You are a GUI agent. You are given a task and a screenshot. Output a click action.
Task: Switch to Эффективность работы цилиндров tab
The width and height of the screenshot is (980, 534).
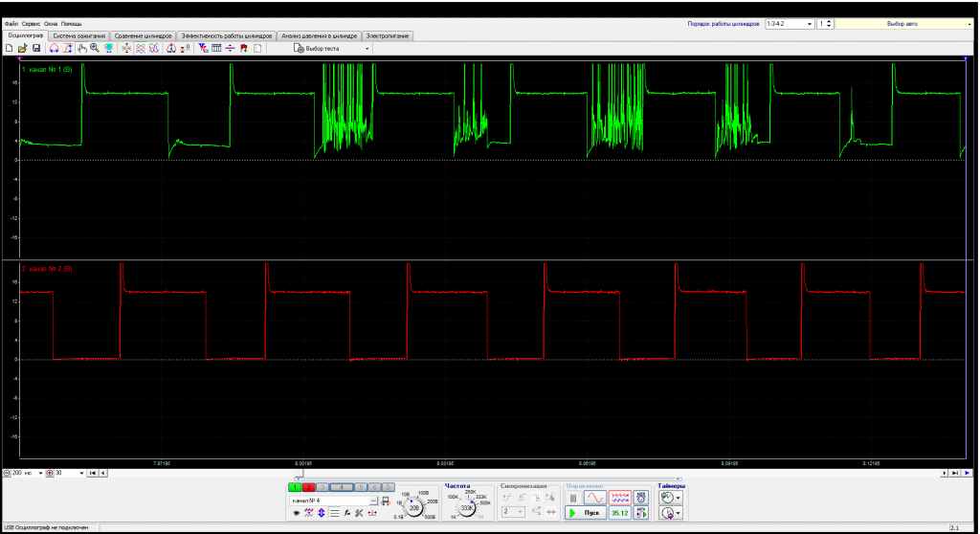coord(226,35)
